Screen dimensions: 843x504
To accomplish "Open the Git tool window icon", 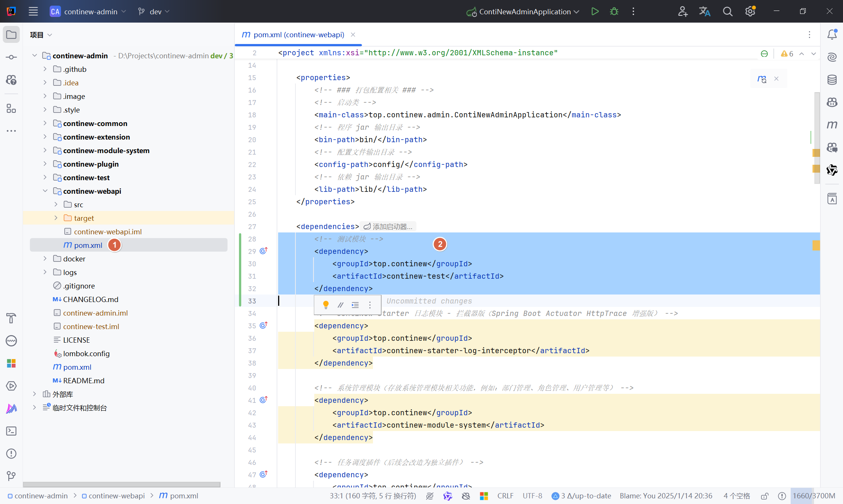I will pyautogui.click(x=11, y=476).
